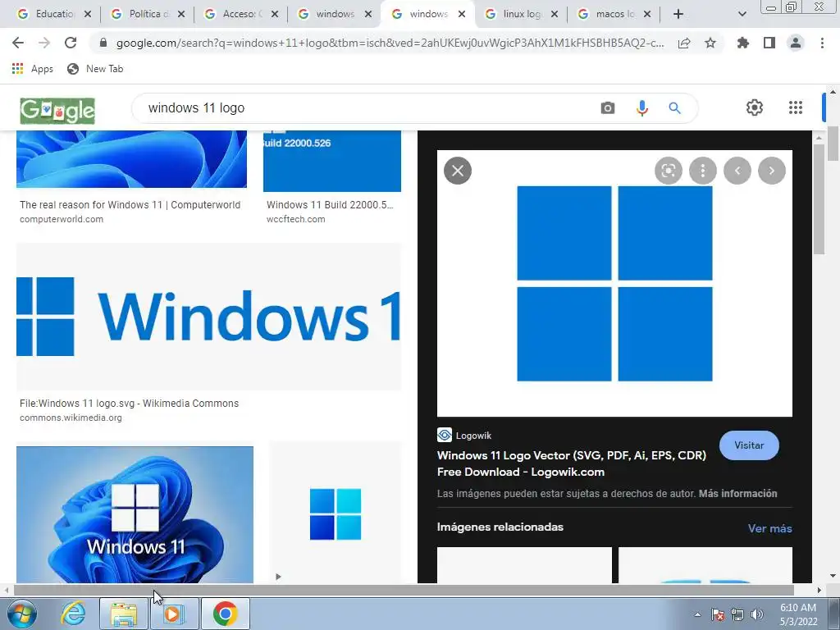Click the vertical results scrollbar thumb
The image size is (840, 630).
click(819, 199)
